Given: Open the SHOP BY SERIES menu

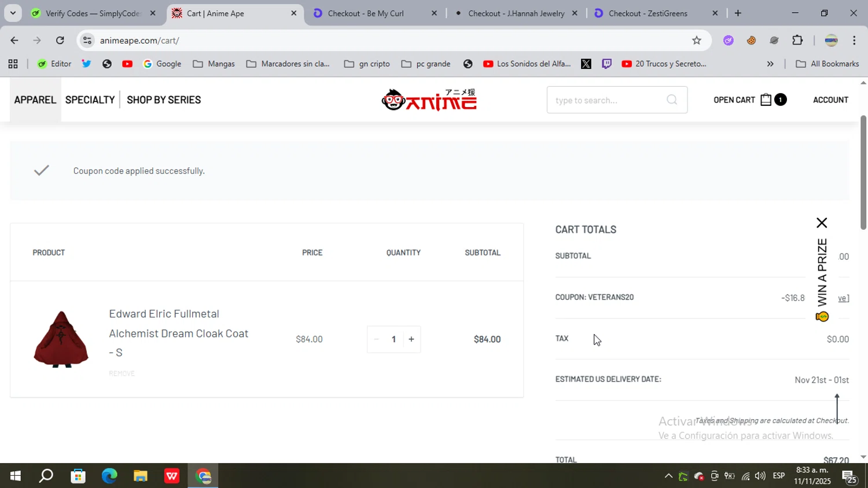Looking at the screenshot, I should coord(164,100).
